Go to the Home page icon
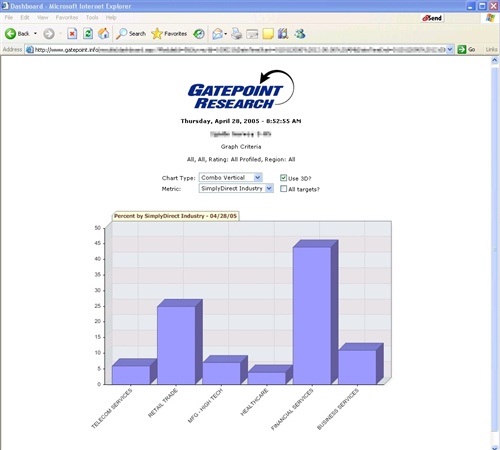 104,33
